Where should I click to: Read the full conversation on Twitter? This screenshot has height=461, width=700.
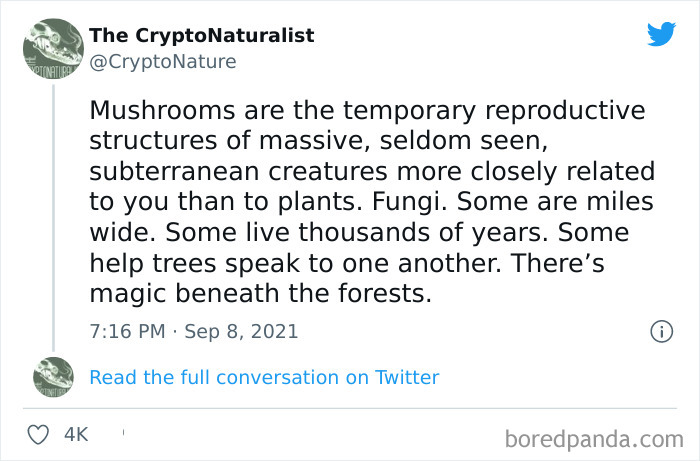[x=264, y=378]
